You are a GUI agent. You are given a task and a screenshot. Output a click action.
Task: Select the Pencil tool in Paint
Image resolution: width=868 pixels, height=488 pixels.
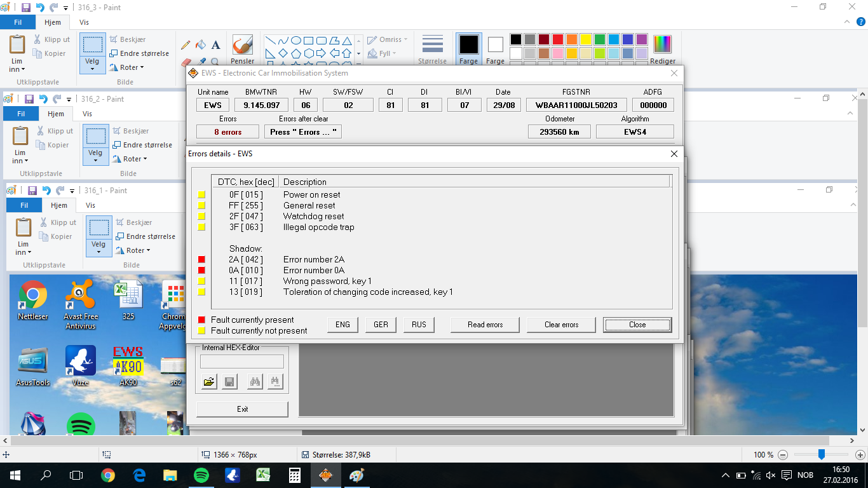[x=186, y=45]
